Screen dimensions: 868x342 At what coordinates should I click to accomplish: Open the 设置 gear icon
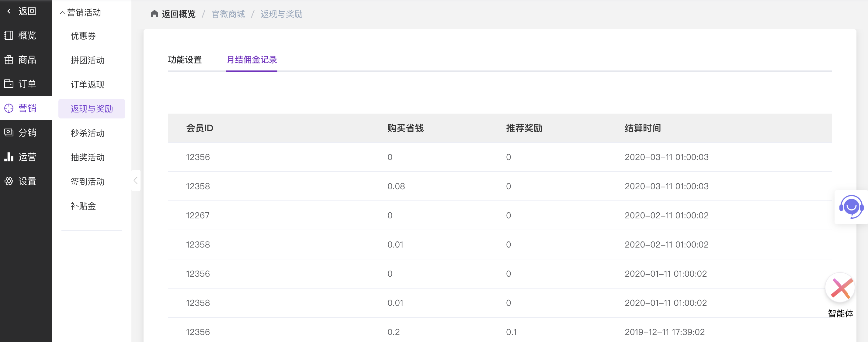[x=9, y=181]
